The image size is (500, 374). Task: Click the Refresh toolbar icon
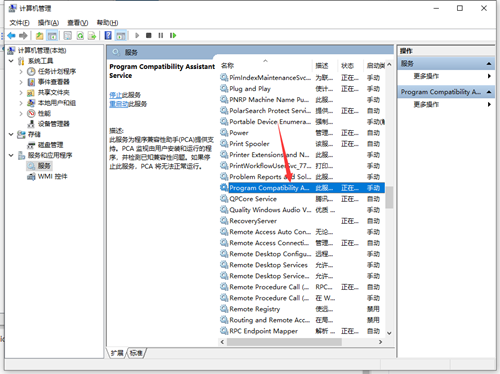(x=80, y=35)
